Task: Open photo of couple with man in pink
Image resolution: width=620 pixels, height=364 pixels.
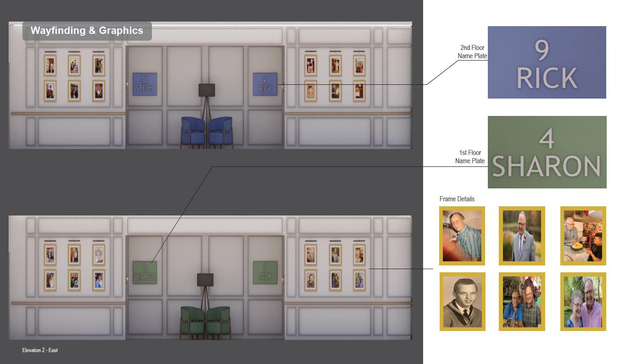Action: coord(583,301)
